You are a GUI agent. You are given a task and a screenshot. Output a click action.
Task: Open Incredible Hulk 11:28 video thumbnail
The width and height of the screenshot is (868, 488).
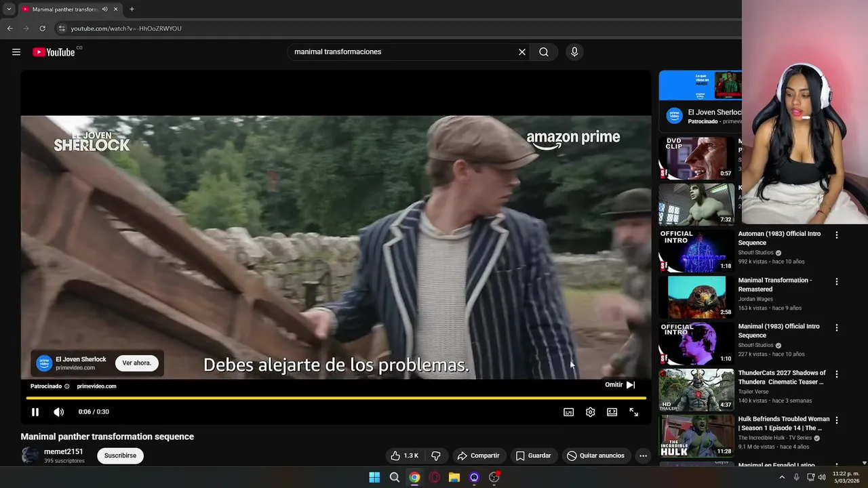696,436
